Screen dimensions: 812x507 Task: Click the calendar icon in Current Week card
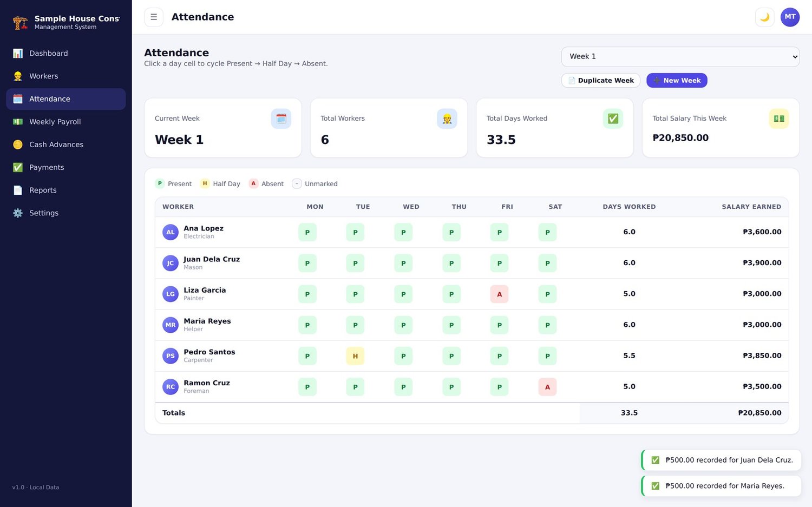(281, 118)
